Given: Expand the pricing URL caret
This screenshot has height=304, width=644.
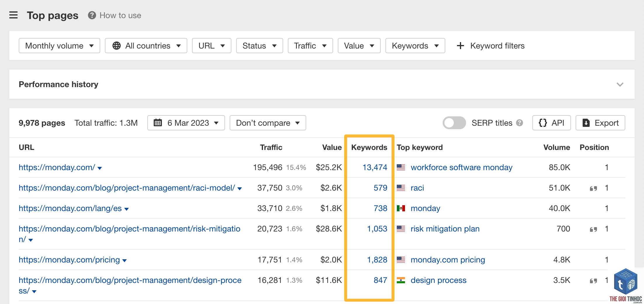Looking at the screenshot, I should (x=124, y=260).
